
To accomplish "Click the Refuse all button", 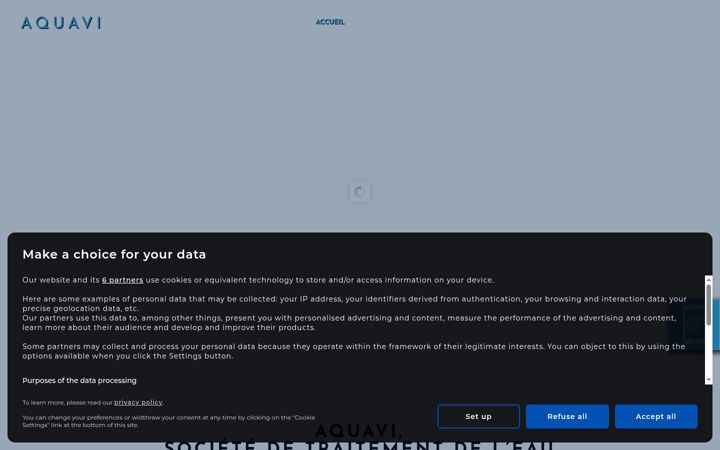I will coord(567,416).
